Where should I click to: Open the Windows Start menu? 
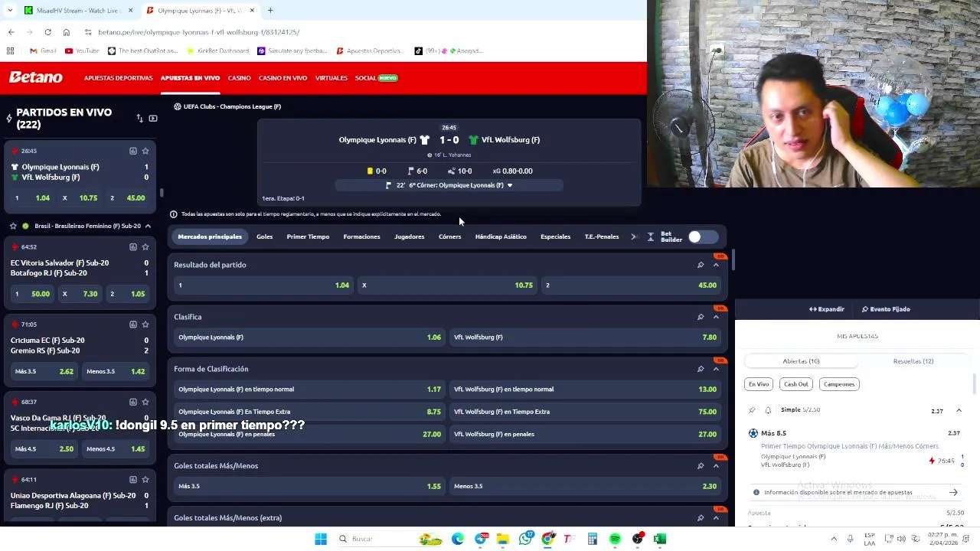click(321, 539)
